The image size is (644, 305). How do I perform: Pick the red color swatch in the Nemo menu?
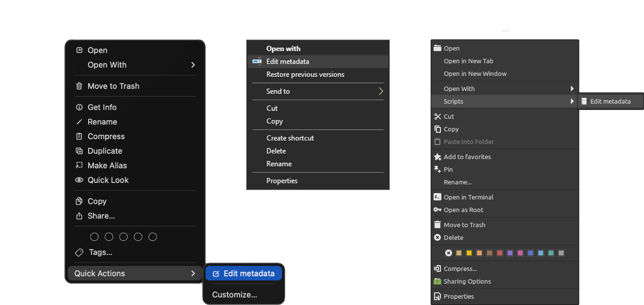coord(500,253)
